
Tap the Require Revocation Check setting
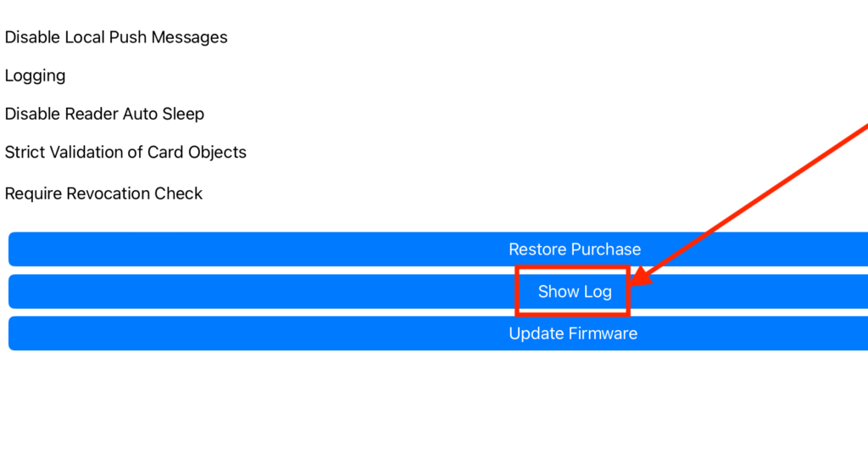(x=103, y=193)
